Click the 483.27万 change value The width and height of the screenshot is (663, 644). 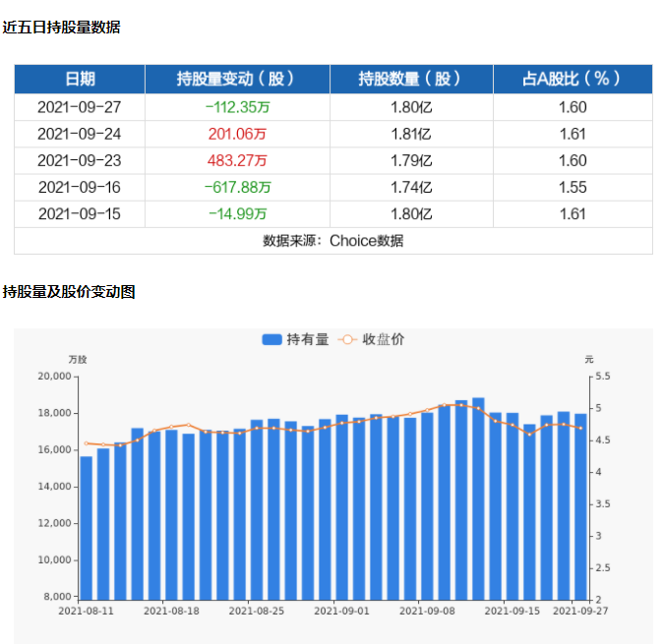pyautogui.click(x=237, y=160)
